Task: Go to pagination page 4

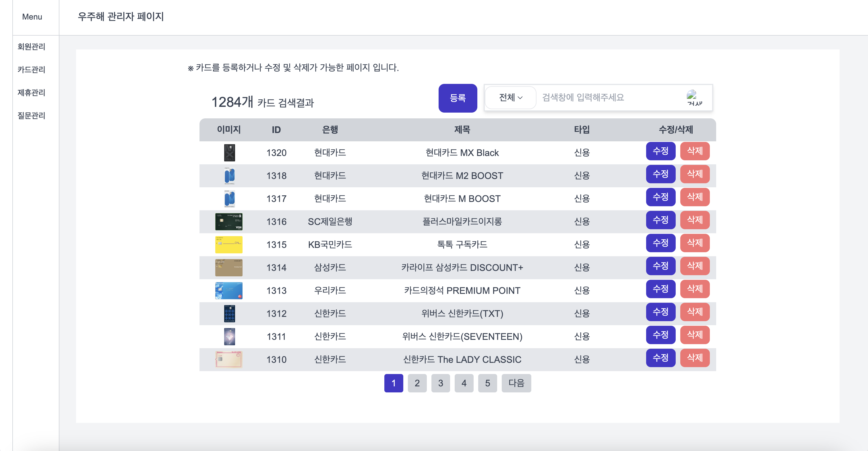Action: tap(464, 383)
